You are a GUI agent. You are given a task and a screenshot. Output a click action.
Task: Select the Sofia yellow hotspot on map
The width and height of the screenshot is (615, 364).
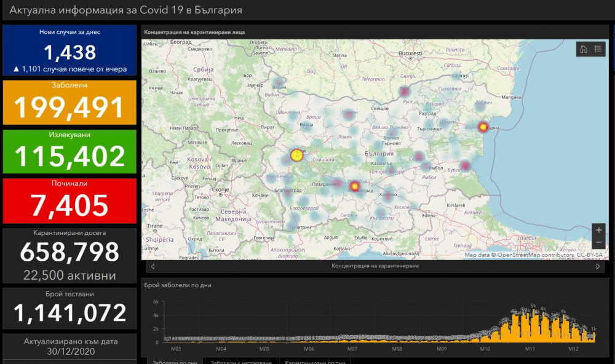297,156
